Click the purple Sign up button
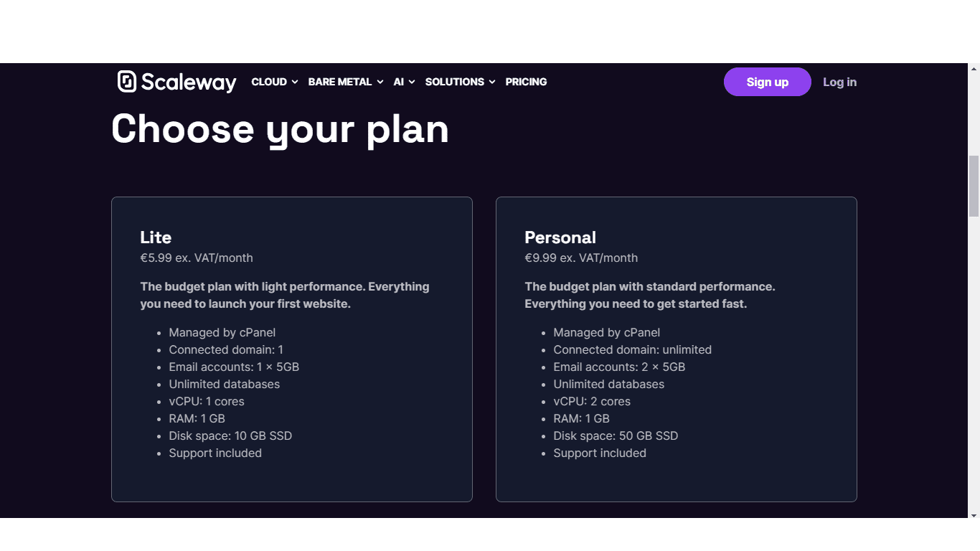Viewport: 980px width, 551px height. point(768,82)
